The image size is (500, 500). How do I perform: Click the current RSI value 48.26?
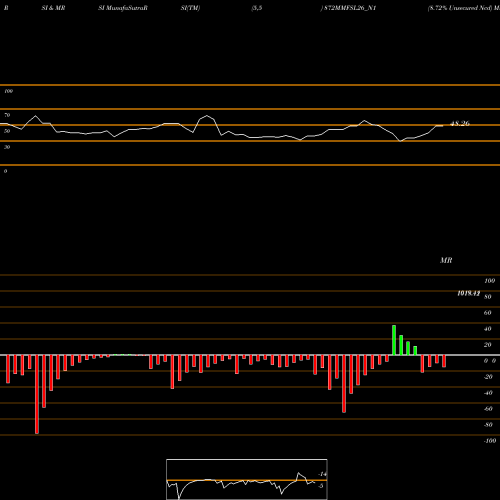[x=460, y=124]
